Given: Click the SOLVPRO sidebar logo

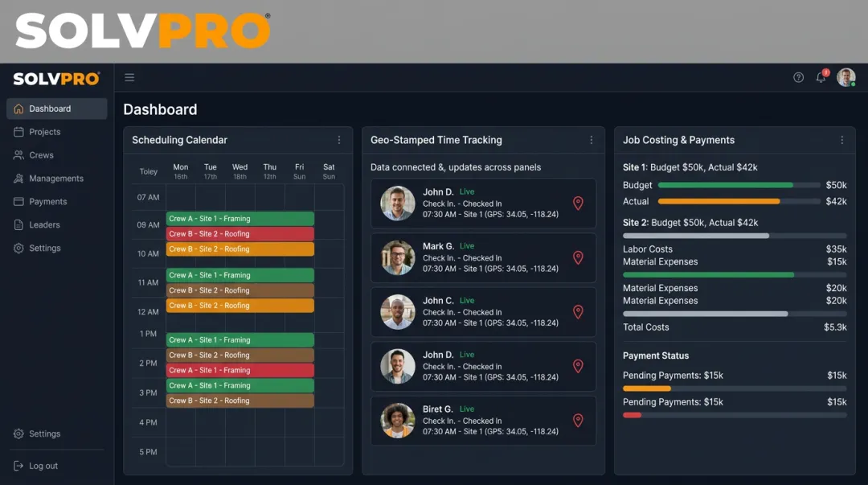Looking at the screenshot, I should point(56,79).
